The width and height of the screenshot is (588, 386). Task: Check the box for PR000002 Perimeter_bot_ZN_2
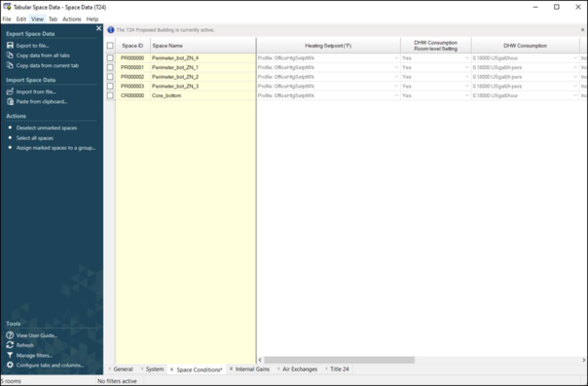click(x=110, y=77)
